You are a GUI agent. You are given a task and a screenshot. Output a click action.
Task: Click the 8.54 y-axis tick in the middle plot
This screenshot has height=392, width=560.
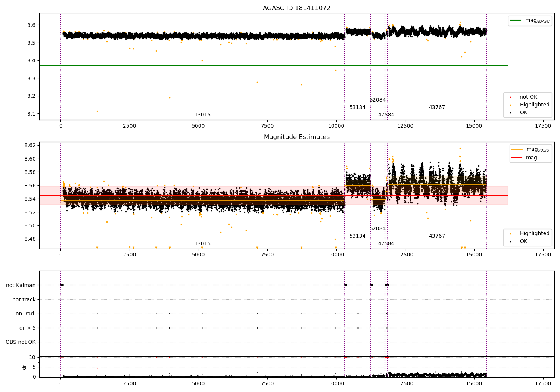30,199
